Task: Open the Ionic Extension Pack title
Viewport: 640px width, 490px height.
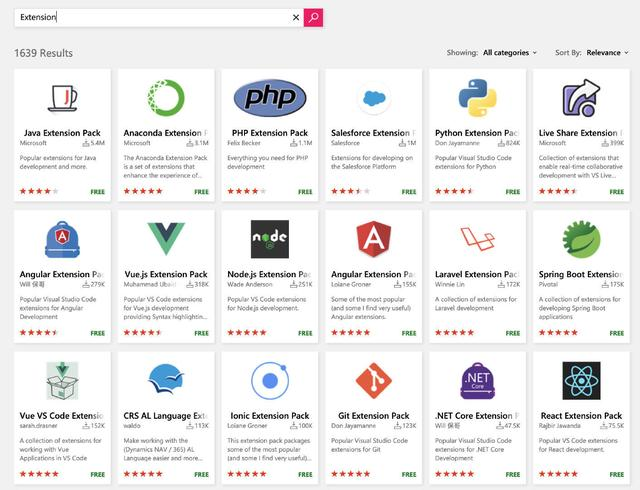Action: tap(270, 416)
